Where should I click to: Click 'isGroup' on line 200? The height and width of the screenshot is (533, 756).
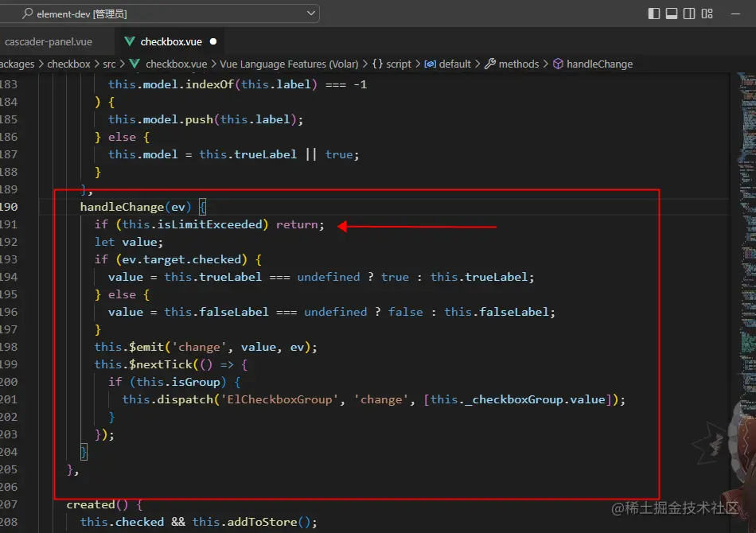pos(196,382)
